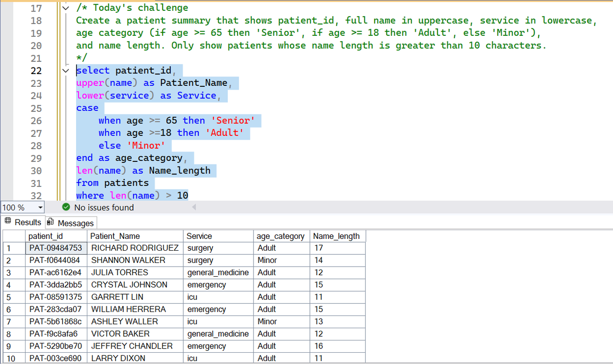Screen dimensions: 613x364
Task: Click the JULIA TORRES cell
Action: tap(134, 273)
